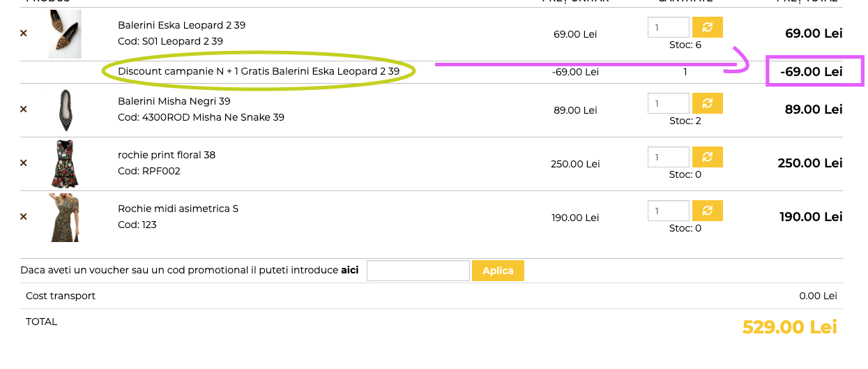
Task: Open black Misha Negri shoe thumbnail
Action: click(x=65, y=110)
